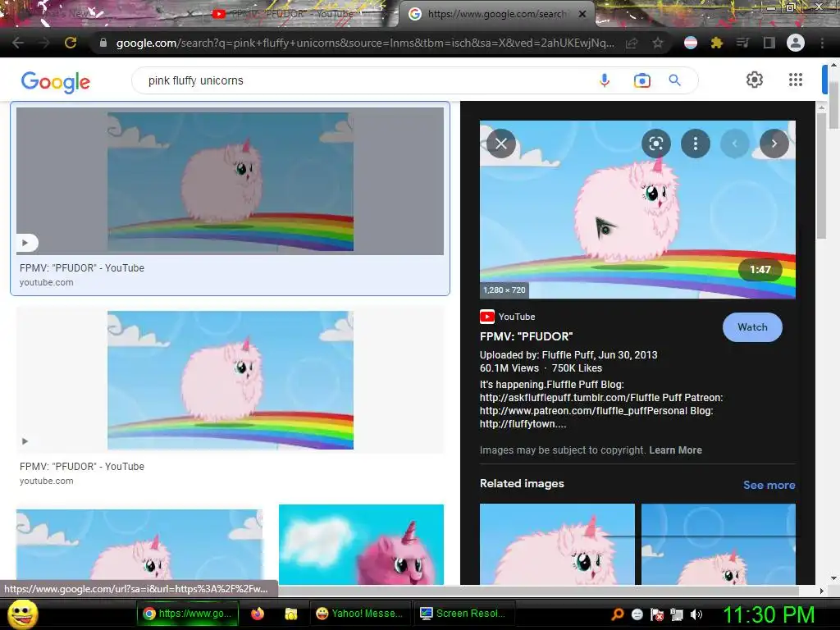Open the pink-blue striped extension icon

[x=691, y=43]
